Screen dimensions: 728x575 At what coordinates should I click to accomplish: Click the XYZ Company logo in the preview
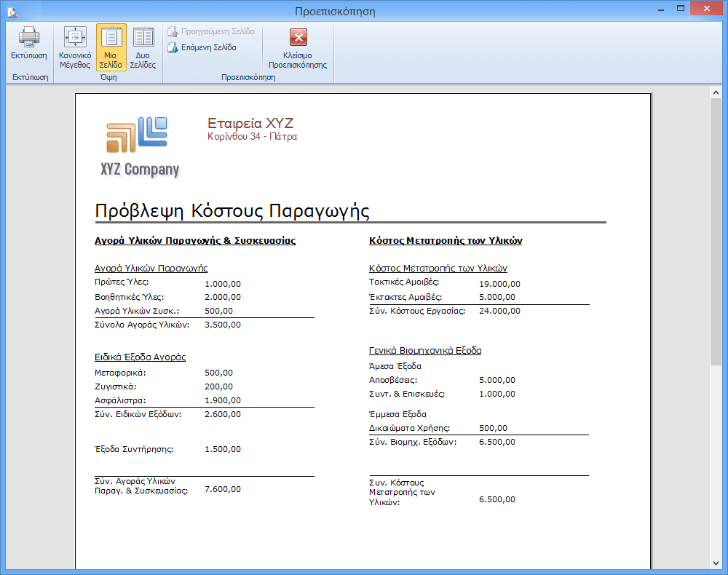(138, 146)
